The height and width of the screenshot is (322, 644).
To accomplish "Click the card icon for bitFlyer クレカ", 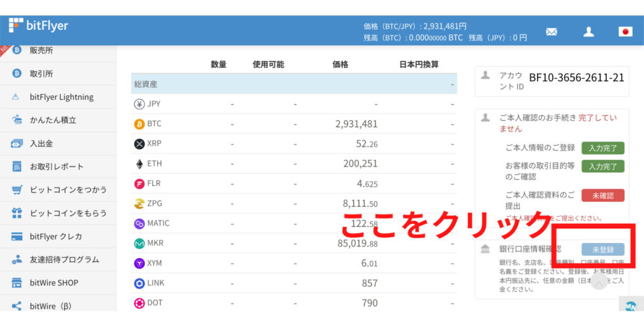I will click(x=17, y=236).
